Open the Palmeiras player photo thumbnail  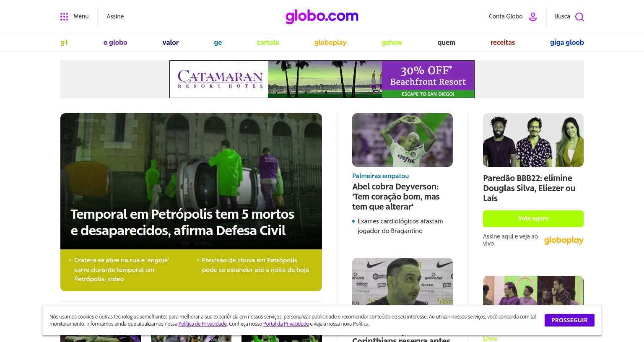pyautogui.click(x=402, y=140)
